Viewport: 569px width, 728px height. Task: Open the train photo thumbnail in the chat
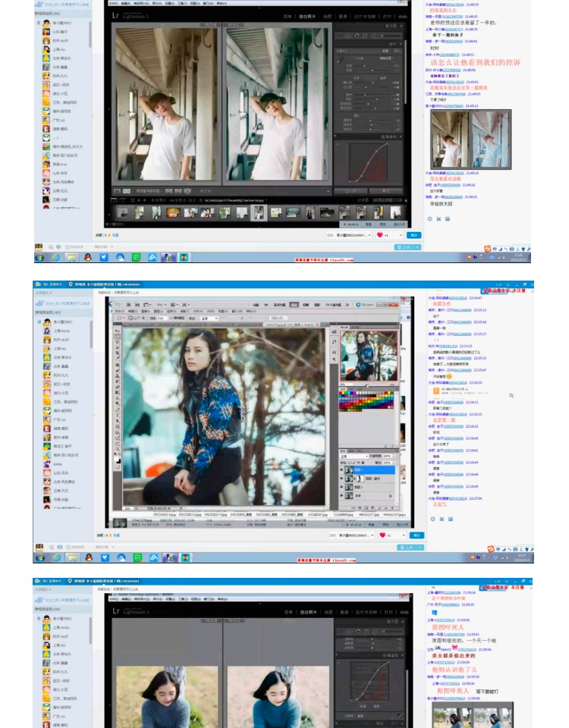coord(470,140)
